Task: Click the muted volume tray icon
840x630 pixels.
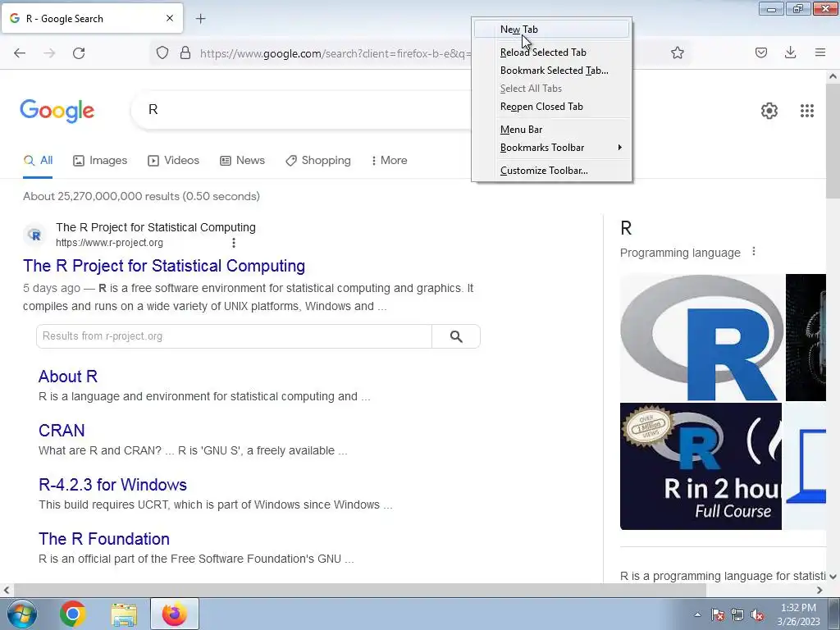Action: click(757, 615)
